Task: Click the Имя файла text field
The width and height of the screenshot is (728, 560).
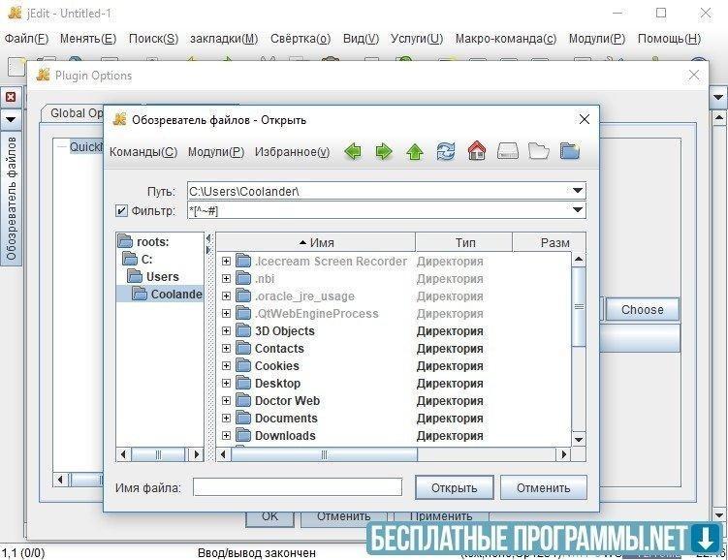Action: pyautogui.click(x=298, y=487)
